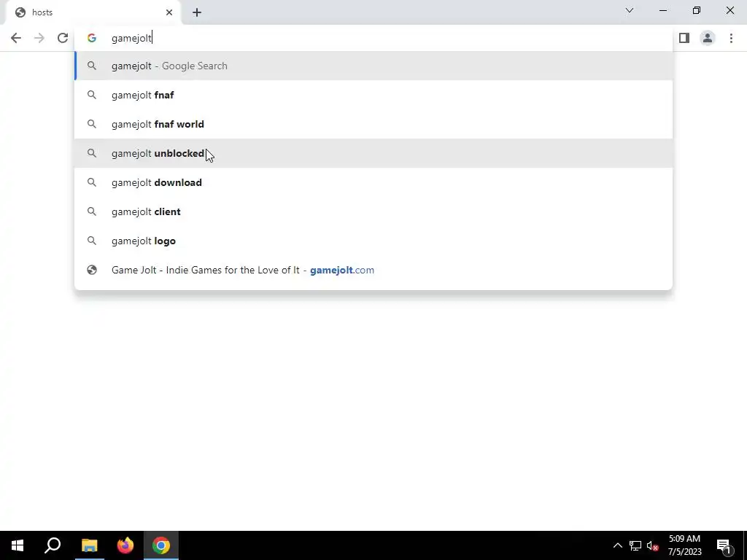Open the Windows Start menu
Image resolution: width=747 pixels, height=560 pixels.
(x=18, y=545)
